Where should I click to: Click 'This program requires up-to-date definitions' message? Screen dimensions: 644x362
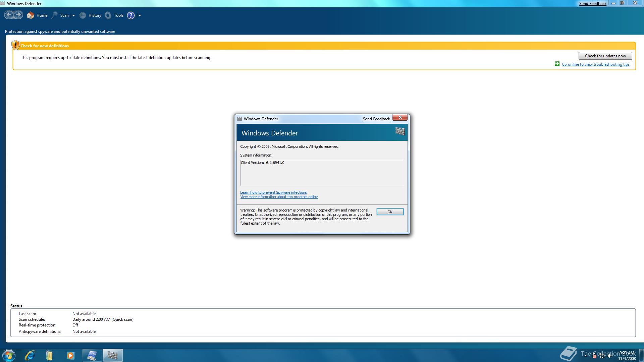(116, 58)
